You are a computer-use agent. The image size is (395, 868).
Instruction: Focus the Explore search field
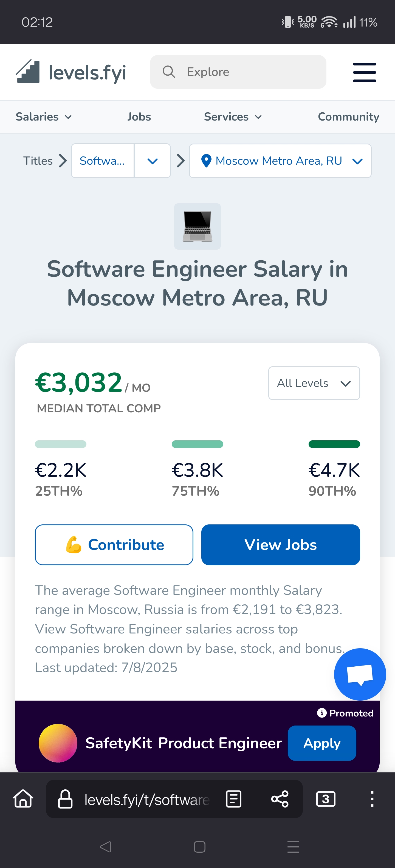tap(238, 72)
